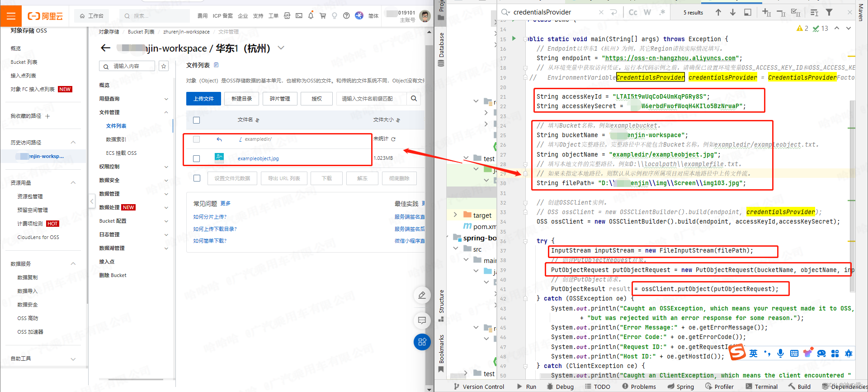Screen dimensions: 868x392
Task: Open the exampleobject.jpg file link
Action: point(258,158)
